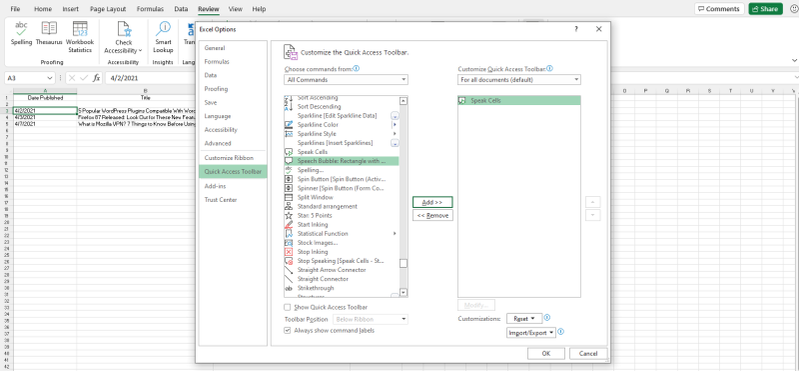
Task: Select Straight Connector command
Action: [x=341, y=279]
